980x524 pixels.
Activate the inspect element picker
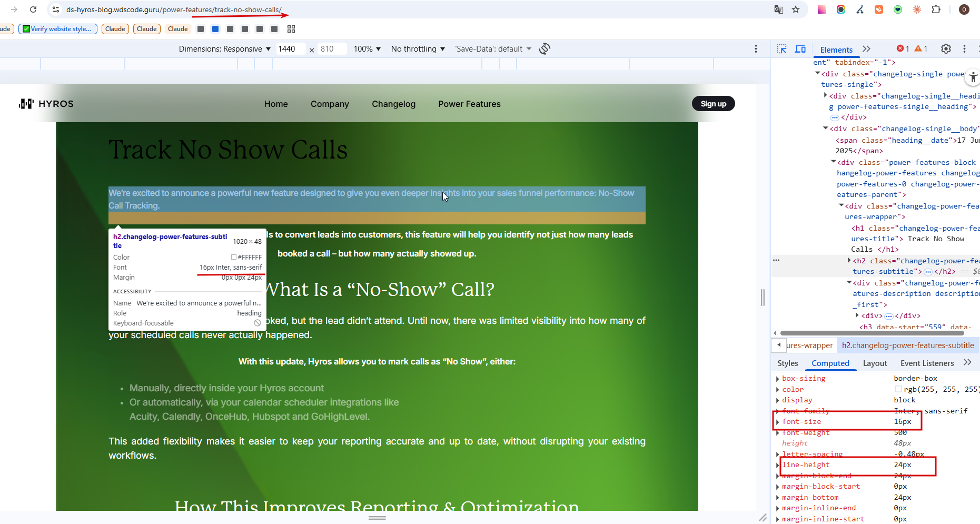782,49
